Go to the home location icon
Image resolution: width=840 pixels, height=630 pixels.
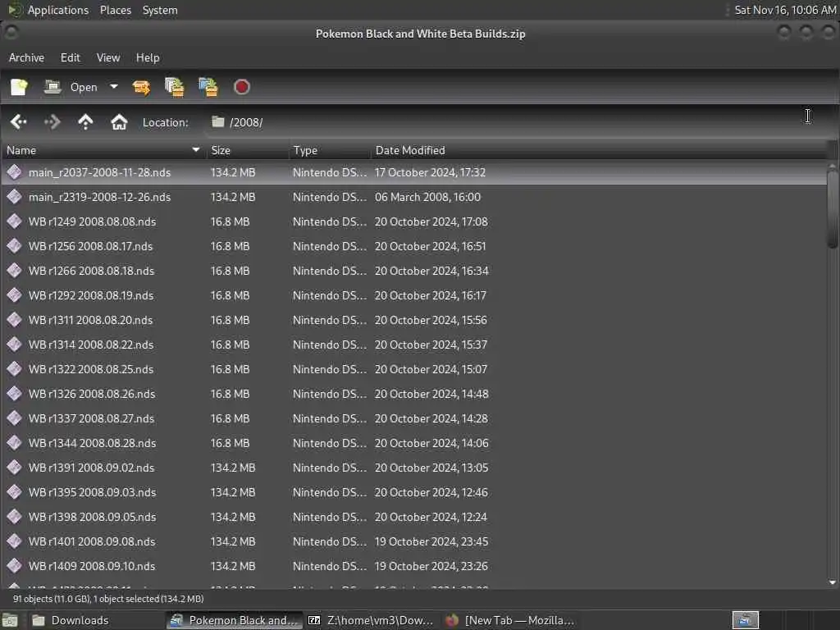pyautogui.click(x=119, y=122)
